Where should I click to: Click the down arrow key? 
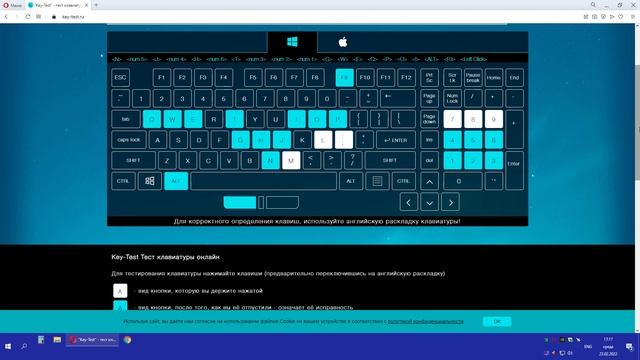[429, 202]
